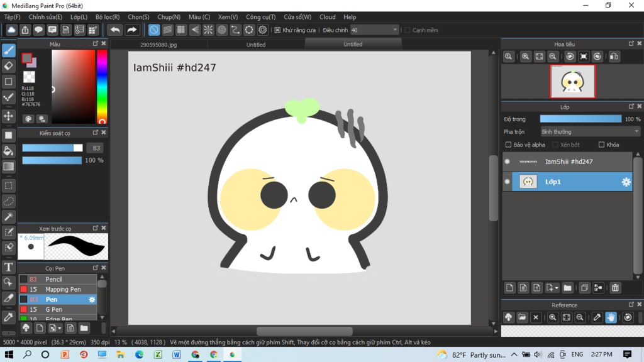Enable the Khóa layer lock checkbox
The height and width of the screenshot is (362, 644).
coord(601,145)
